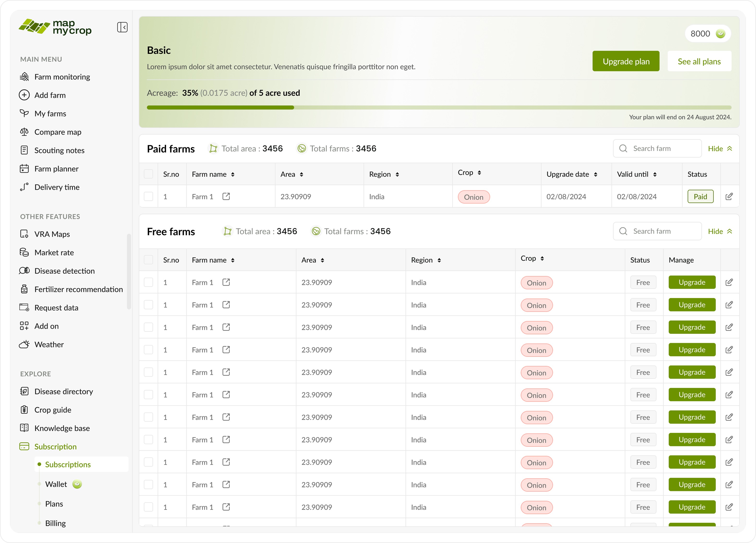This screenshot has height=543, width=756.
Task: Check select-all checkbox in Free farms header
Action: coord(148,260)
